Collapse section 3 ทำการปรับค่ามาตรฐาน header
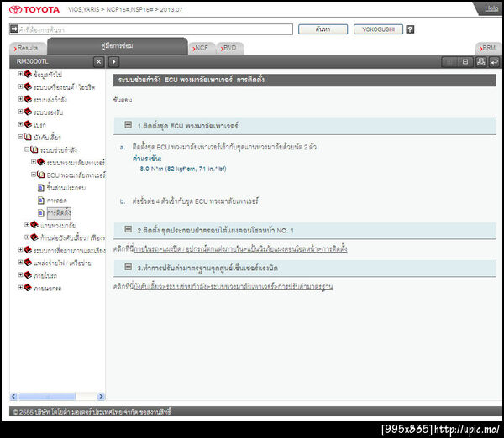The height and width of the screenshot is (438, 504). coord(129,267)
